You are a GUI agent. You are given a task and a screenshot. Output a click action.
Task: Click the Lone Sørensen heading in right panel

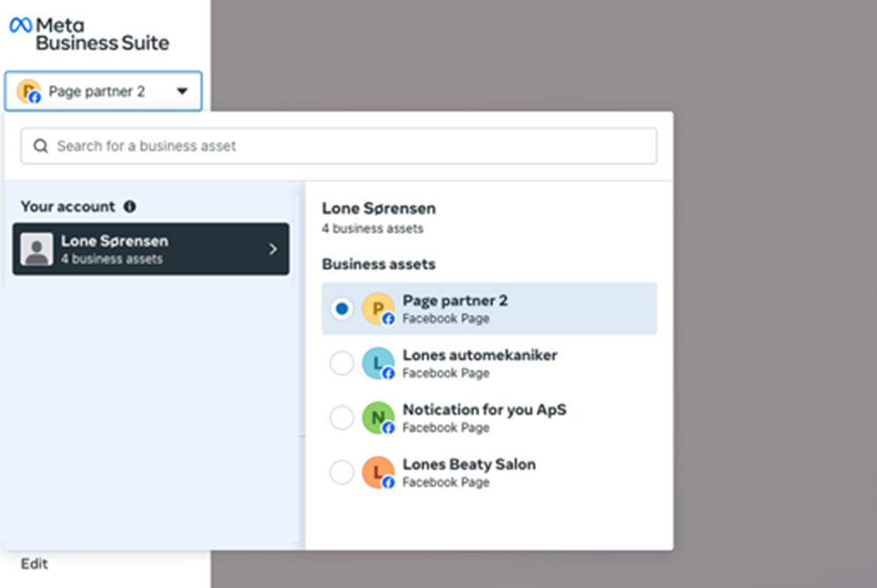tap(379, 208)
